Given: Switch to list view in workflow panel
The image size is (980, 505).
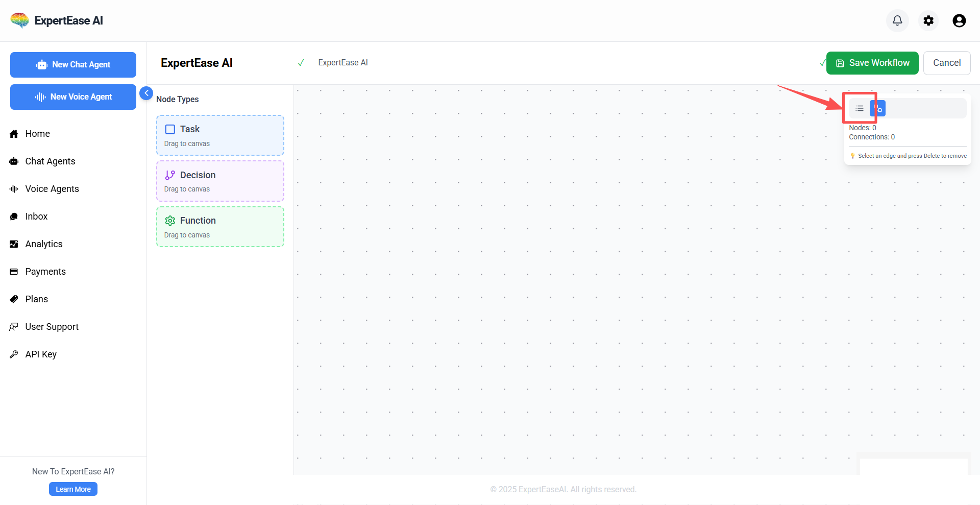Looking at the screenshot, I should 860,108.
